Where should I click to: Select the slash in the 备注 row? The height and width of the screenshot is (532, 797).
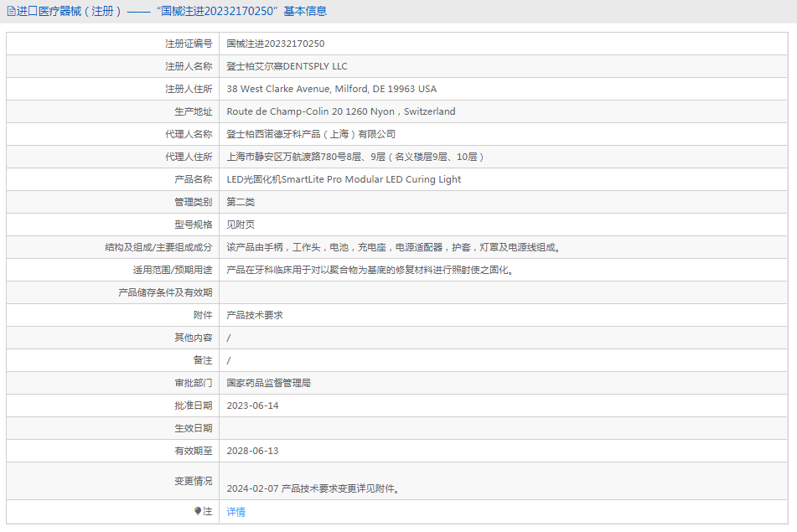(x=229, y=360)
